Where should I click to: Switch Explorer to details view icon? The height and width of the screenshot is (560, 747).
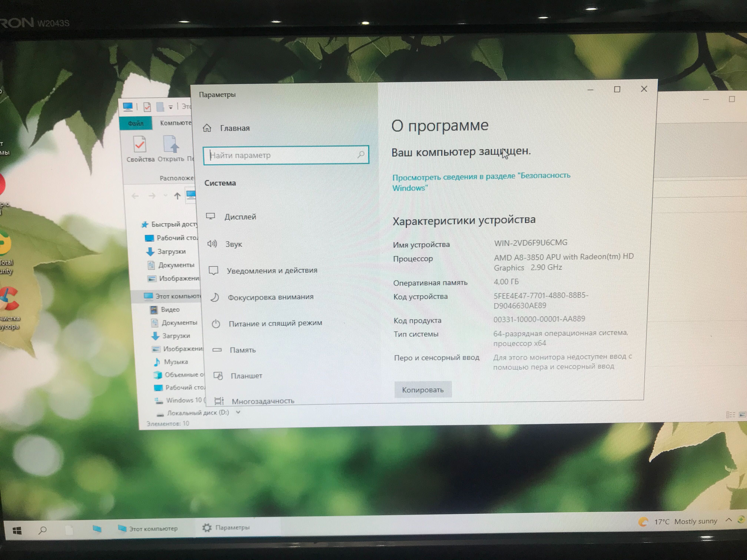coord(731,414)
